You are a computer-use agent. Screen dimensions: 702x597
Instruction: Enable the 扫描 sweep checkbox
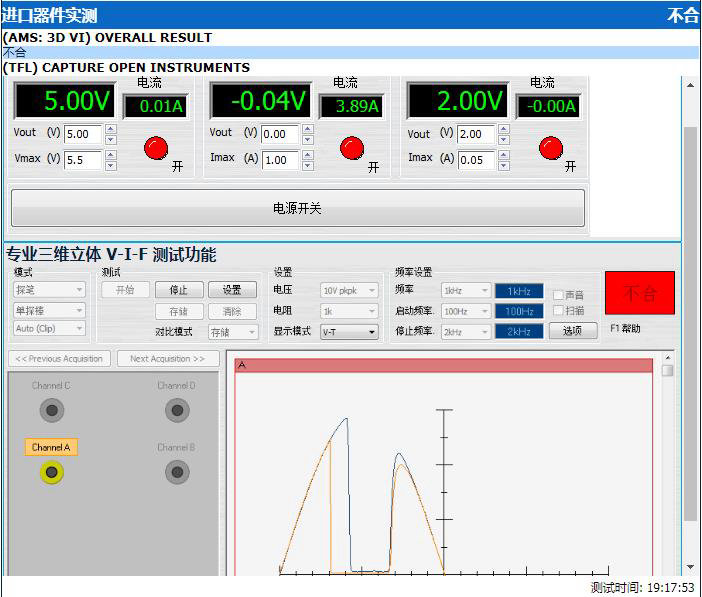pos(558,310)
